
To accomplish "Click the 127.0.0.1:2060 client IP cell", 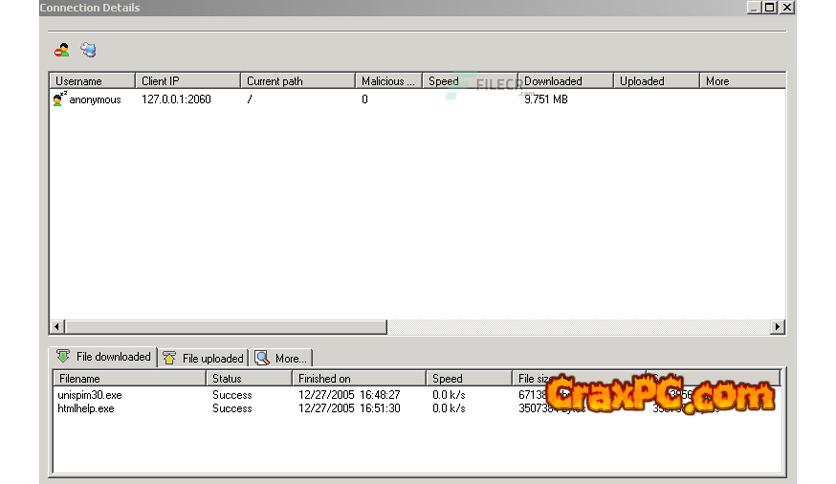I will 176,99.
